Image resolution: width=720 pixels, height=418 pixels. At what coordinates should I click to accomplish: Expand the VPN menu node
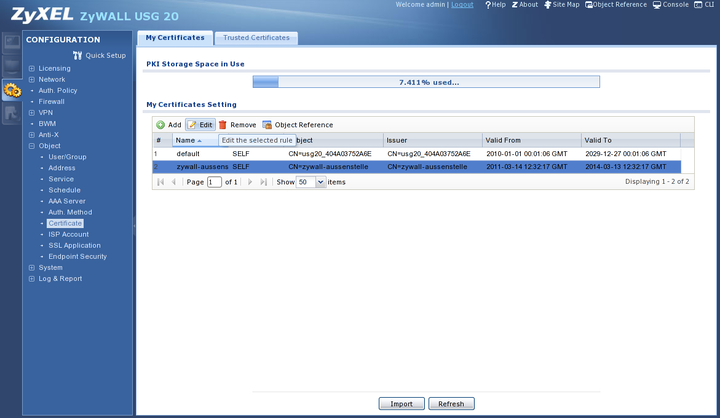[x=32, y=113]
